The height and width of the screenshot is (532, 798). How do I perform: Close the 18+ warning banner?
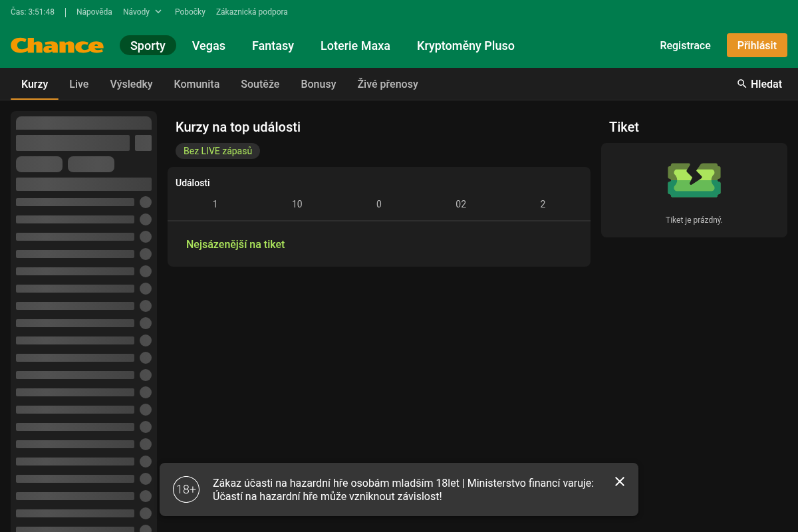tap(620, 481)
